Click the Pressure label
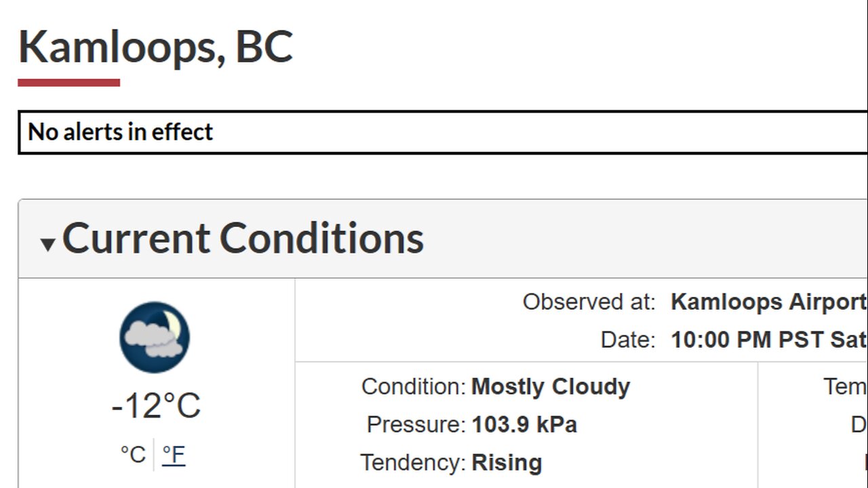This screenshot has height=488, width=868. coord(416,425)
